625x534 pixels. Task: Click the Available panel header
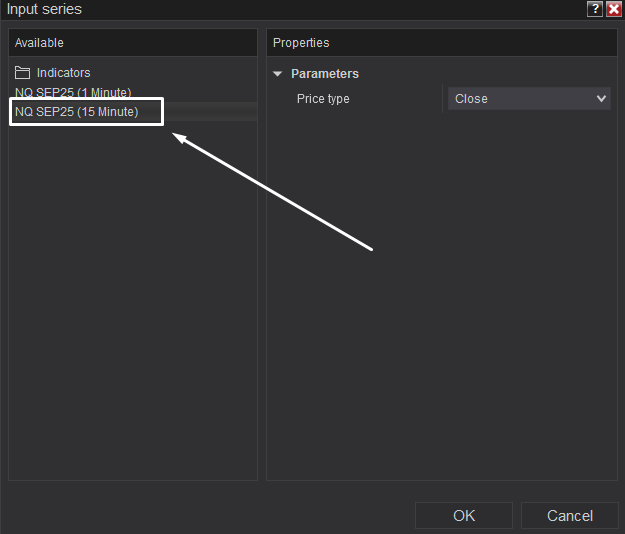[133, 43]
